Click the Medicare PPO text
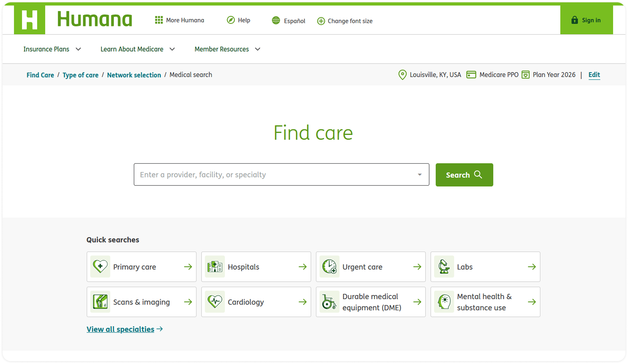628x364 pixels. [499, 75]
